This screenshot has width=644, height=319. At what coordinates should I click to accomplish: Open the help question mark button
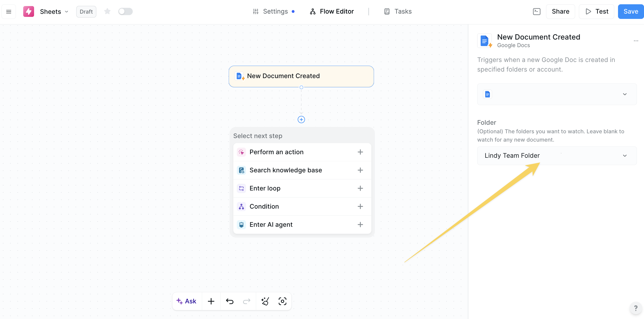[x=636, y=308]
